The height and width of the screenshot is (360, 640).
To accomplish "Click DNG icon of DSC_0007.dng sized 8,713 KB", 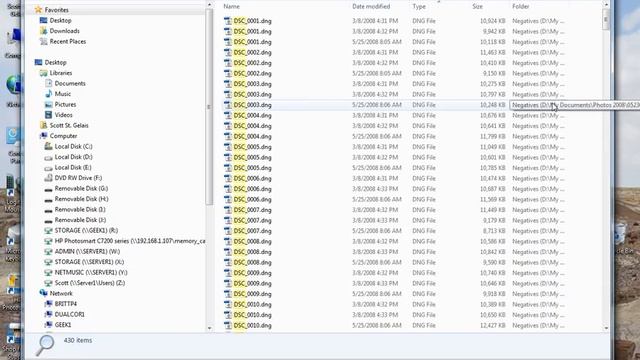I will pyautogui.click(x=228, y=231).
